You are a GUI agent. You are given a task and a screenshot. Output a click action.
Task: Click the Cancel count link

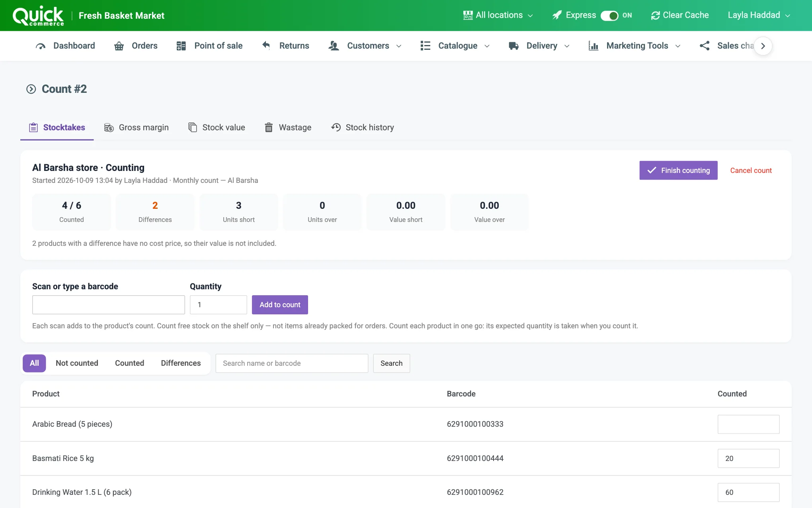[751, 171]
